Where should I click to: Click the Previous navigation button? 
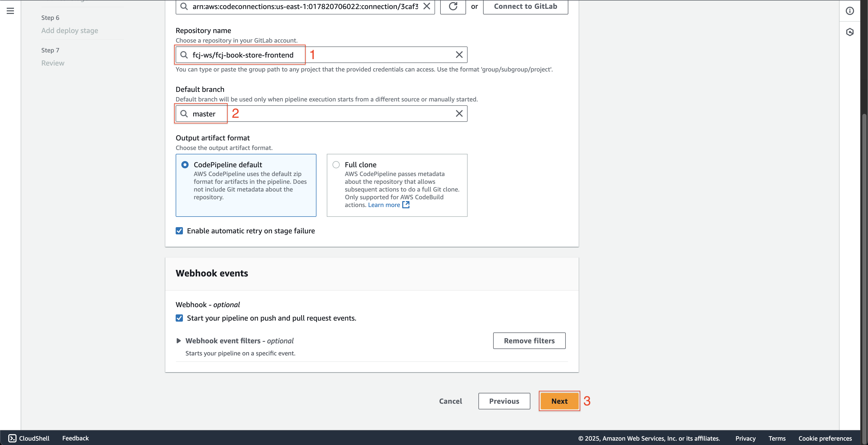tap(504, 401)
